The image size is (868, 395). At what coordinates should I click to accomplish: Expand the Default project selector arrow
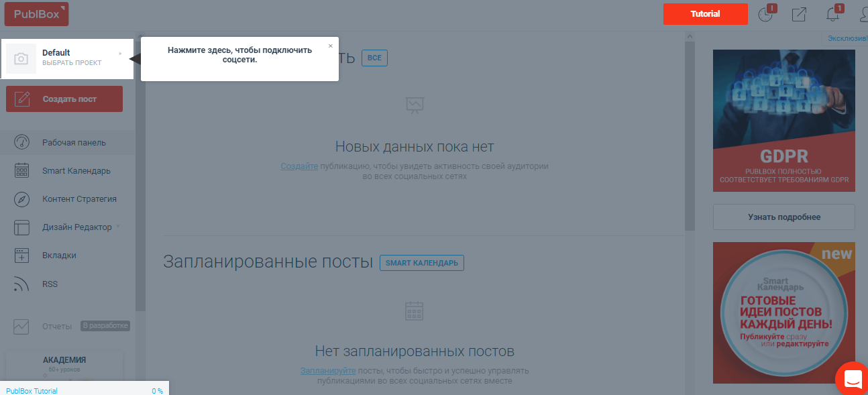(x=121, y=54)
